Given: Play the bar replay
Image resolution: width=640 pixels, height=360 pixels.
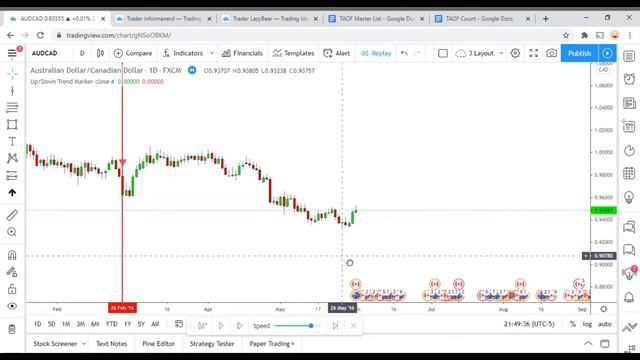Looking at the screenshot, I should [221, 326].
